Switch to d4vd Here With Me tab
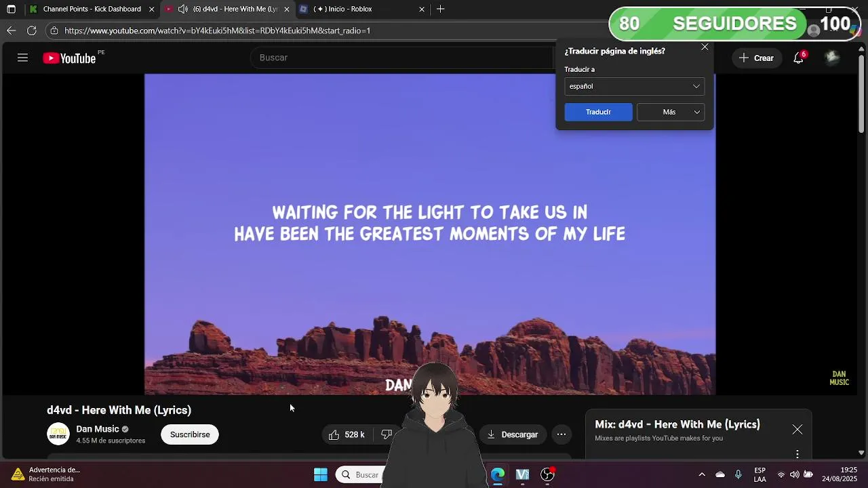Viewport: 868px width, 488px height. (228, 9)
